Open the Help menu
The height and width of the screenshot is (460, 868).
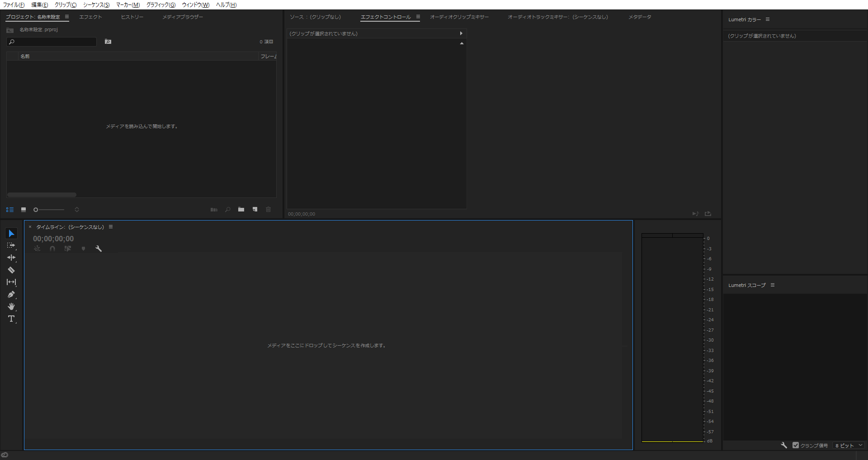pos(226,5)
